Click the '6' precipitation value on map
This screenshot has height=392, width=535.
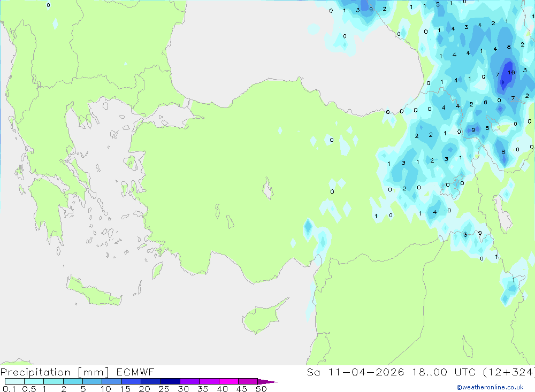(x=485, y=102)
